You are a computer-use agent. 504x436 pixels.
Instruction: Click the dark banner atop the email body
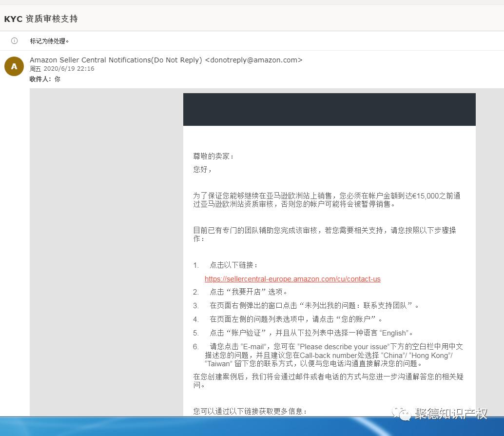329,109
